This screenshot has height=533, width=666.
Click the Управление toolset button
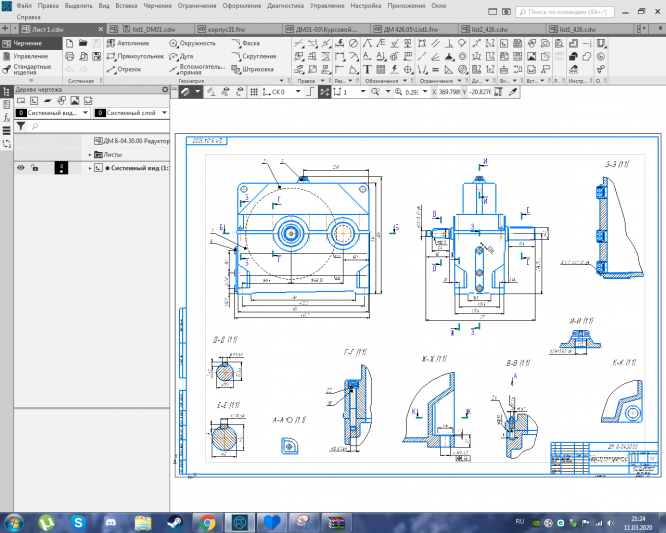click(x=28, y=57)
